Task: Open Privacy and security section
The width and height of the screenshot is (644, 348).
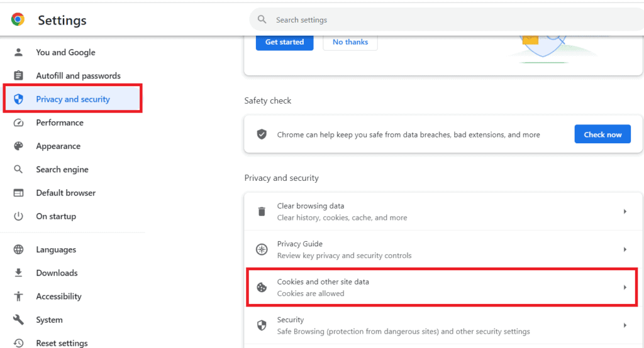Action: click(x=72, y=99)
